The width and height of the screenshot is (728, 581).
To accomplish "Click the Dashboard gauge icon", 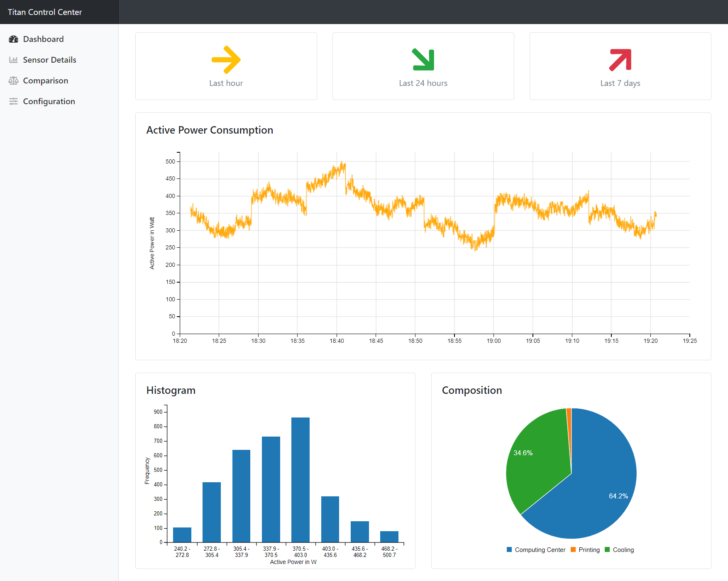I will point(13,39).
